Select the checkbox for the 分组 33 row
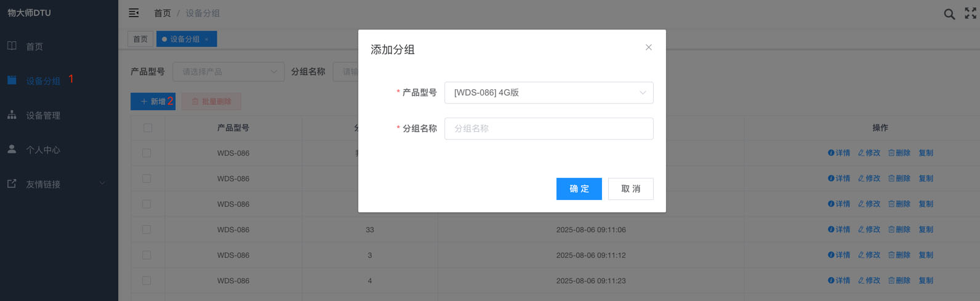This screenshot has height=301, width=980. (x=147, y=230)
